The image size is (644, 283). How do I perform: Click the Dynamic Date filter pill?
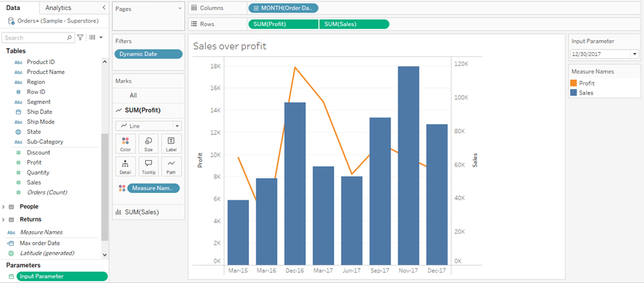(x=148, y=54)
